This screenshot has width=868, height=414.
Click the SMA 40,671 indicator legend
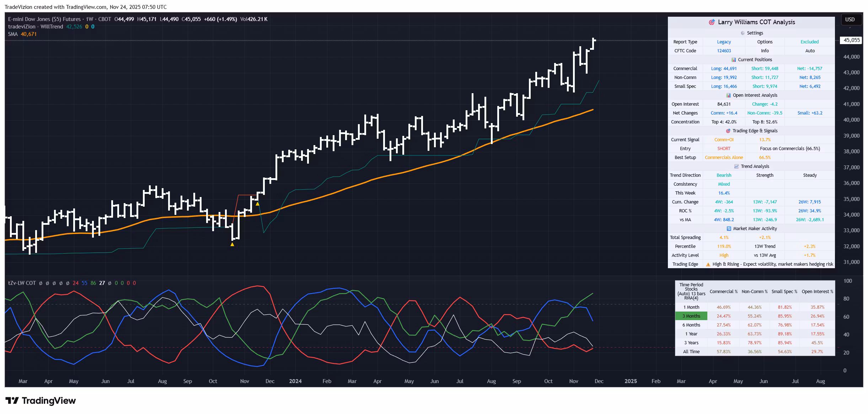[x=22, y=34]
